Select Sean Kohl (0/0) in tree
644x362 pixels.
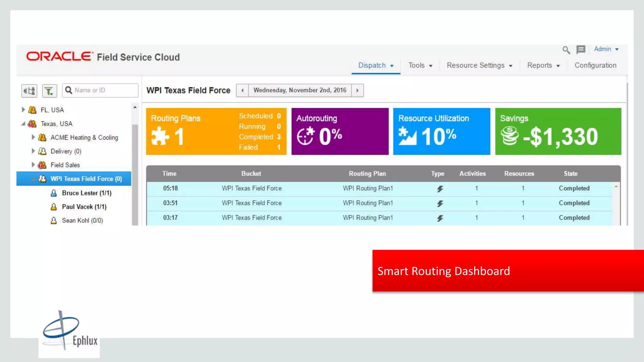pos(82,221)
